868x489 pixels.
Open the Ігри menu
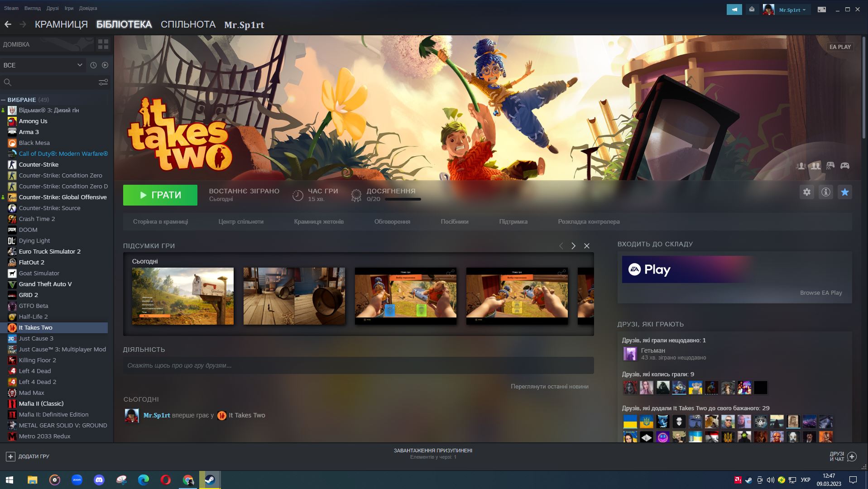tap(69, 8)
